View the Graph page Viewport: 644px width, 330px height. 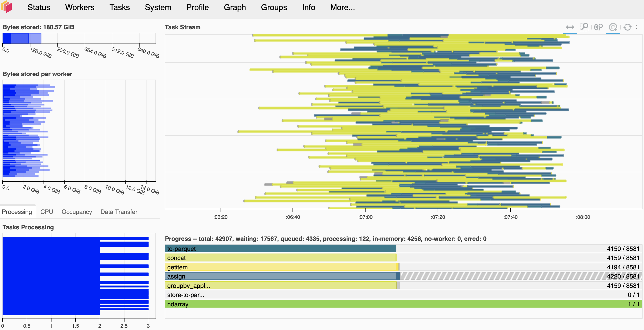[x=235, y=7]
